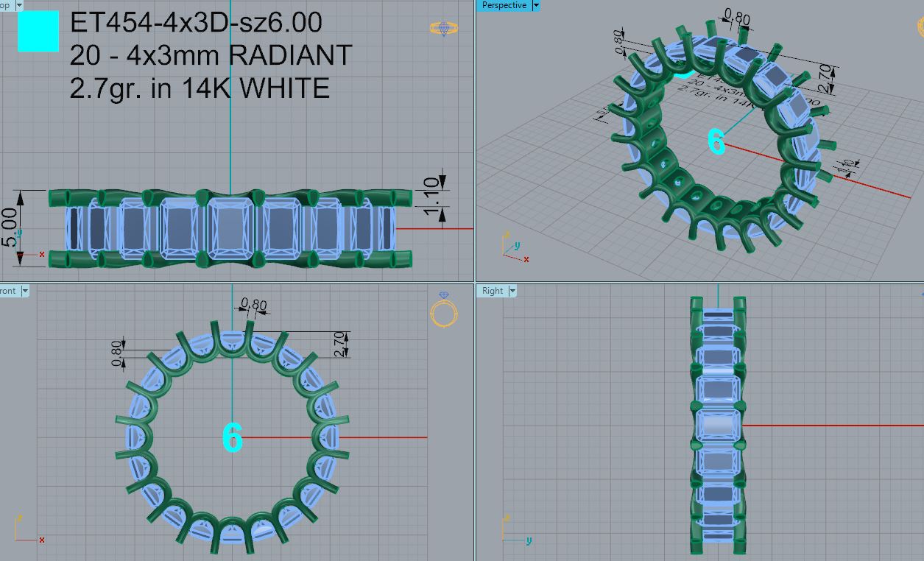Image resolution: width=924 pixels, height=561 pixels.
Task: Select the horizontal 0.80 dimension in Front viewport
Action: coord(254,304)
